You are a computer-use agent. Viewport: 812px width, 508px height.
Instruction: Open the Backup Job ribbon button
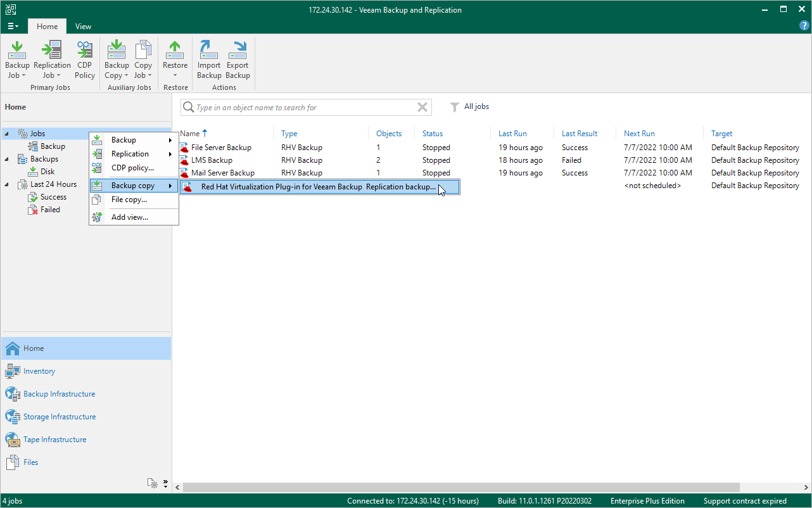click(x=17, y=60)
